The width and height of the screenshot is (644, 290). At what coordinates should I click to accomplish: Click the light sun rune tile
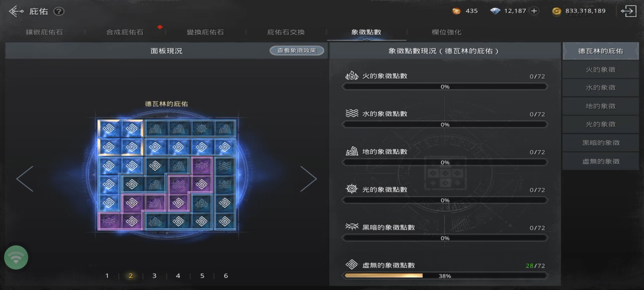(x=202, y=129)
